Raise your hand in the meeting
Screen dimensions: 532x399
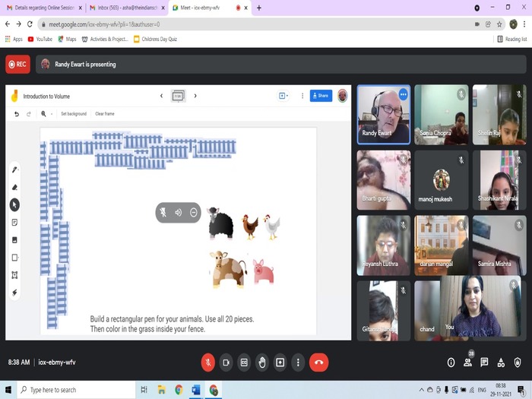(x=262, y=363)
